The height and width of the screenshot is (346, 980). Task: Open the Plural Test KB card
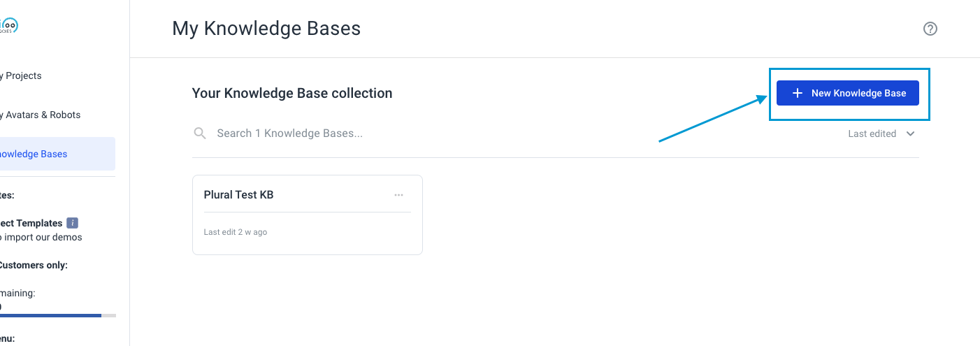click(308, 215)
